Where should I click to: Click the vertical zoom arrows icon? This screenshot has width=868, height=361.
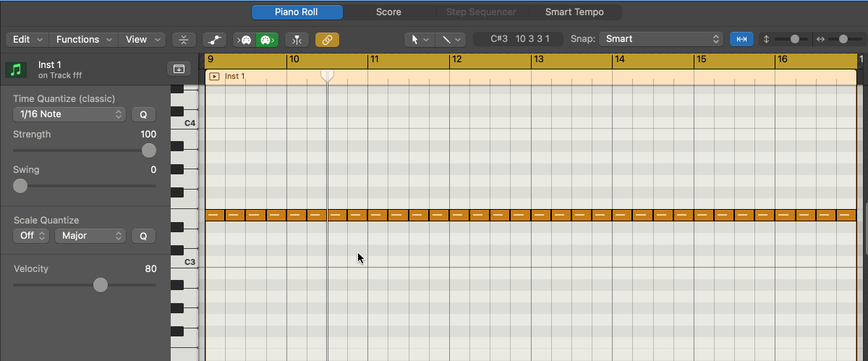(767, 39)
